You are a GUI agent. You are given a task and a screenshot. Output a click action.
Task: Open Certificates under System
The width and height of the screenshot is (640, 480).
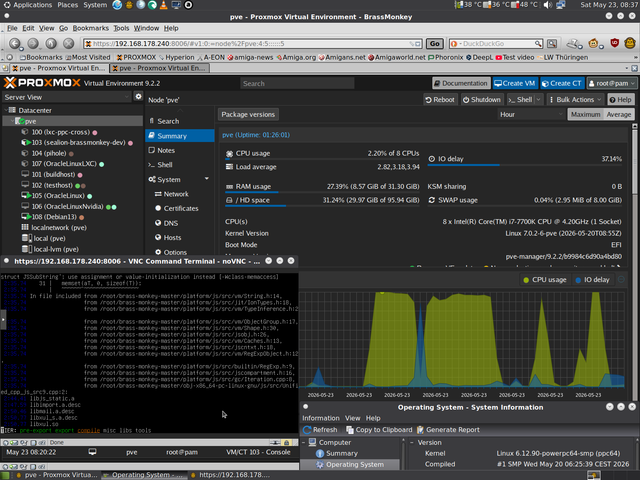click(x=181, y=208)
